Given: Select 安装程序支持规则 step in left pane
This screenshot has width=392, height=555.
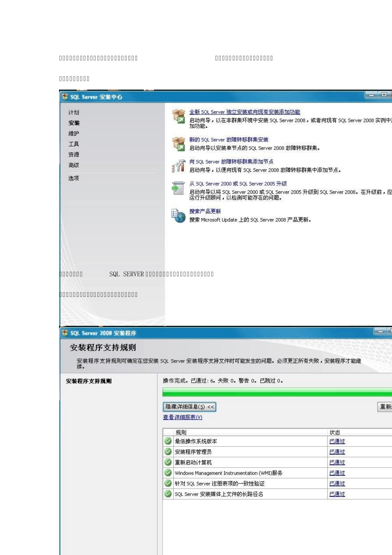Looking at the screenshot, I should (89, 381).
